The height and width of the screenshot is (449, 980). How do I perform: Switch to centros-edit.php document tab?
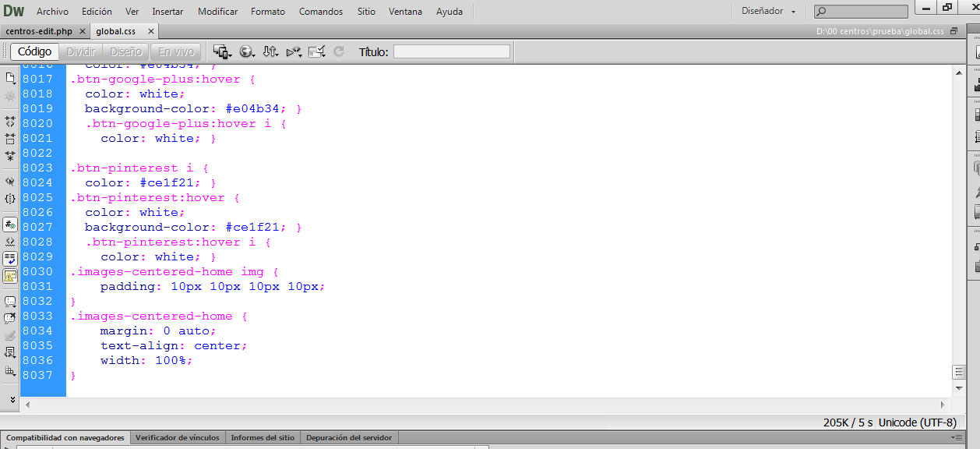(39, 31)
